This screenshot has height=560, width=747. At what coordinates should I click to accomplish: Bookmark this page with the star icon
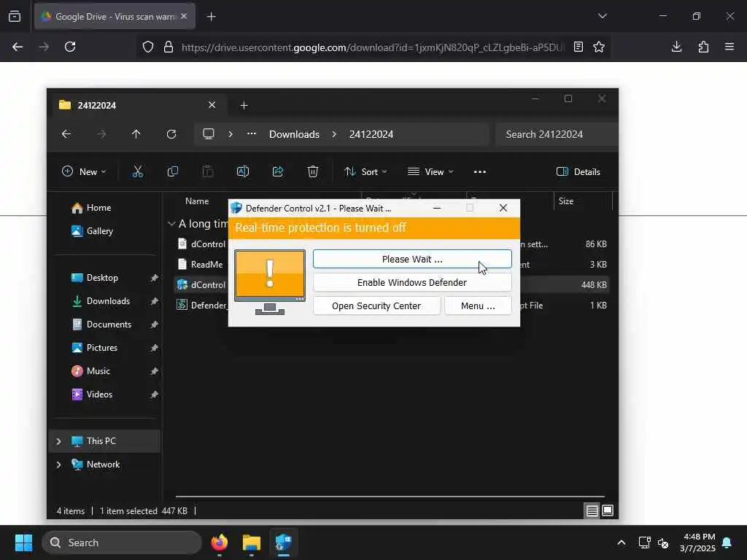pos(599,47)
